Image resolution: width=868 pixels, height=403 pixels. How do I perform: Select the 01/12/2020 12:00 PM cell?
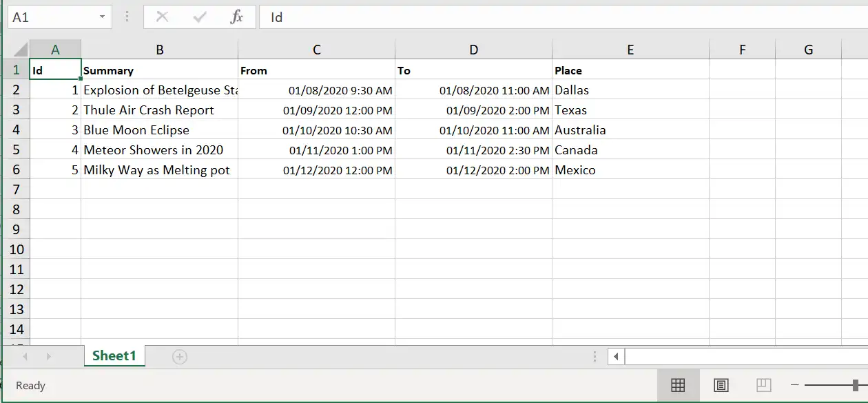pos(317,169)
